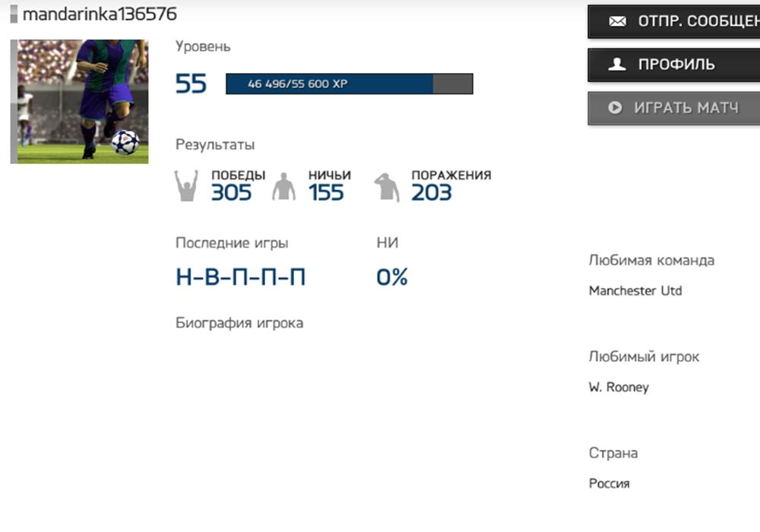The height and width of the screenshot is (532, 760).
Task: Click the victories raised-arms figure icon
Action: pyautogui.click(x=186, y=186)
